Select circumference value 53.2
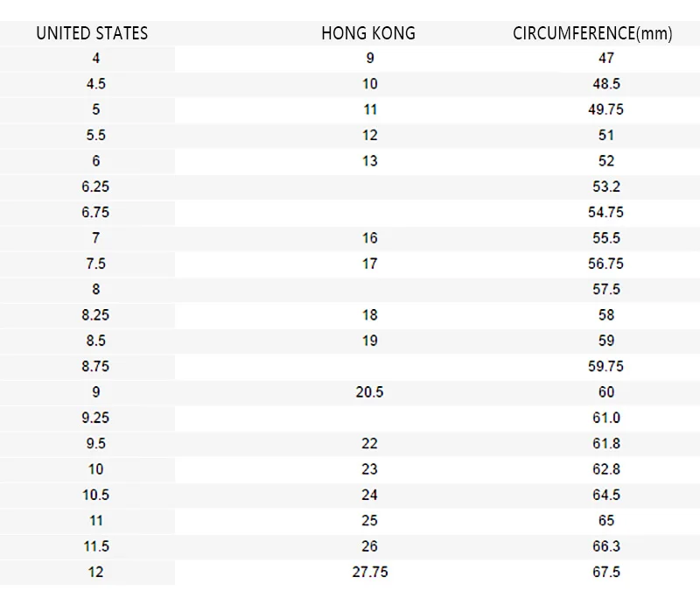 pyautogui.click(x=605, y=186)
